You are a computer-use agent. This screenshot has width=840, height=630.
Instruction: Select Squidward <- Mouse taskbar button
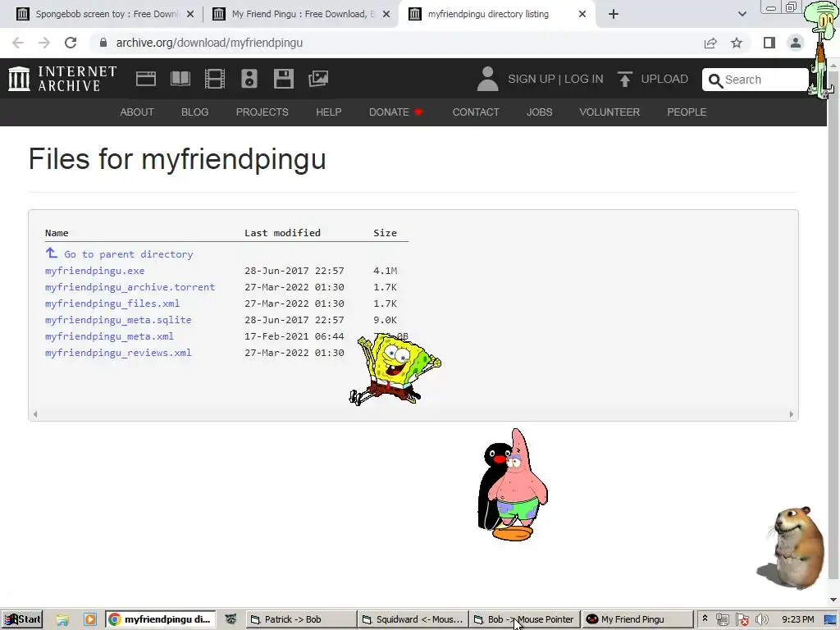413,619
